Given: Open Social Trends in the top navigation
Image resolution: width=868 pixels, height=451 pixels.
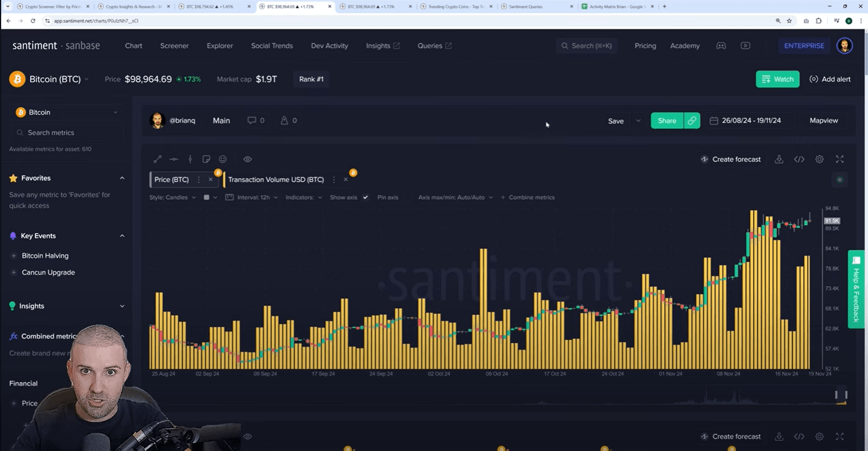Looking at the screenshot, I should pyautogui.click(x=272, y=46).
